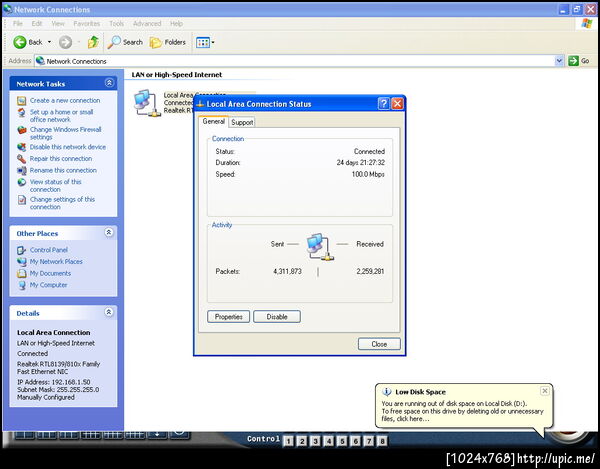
Task: Open the Search toolbar button
Action: click(125, 42)
